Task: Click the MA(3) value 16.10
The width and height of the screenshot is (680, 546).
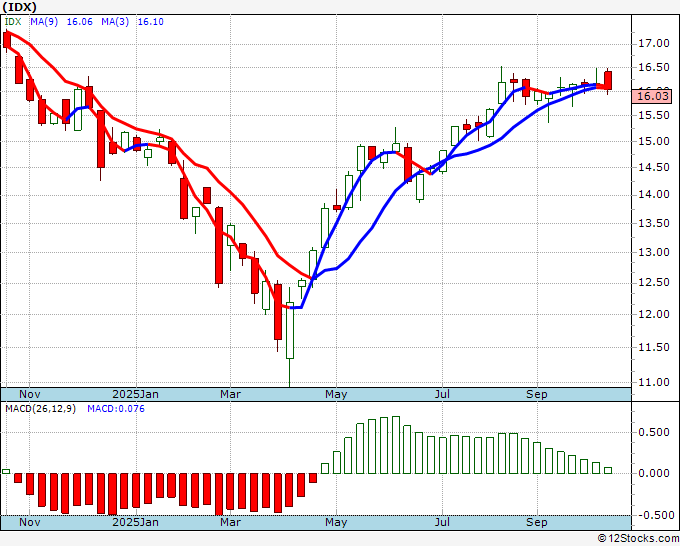Action: pos(150,22)
